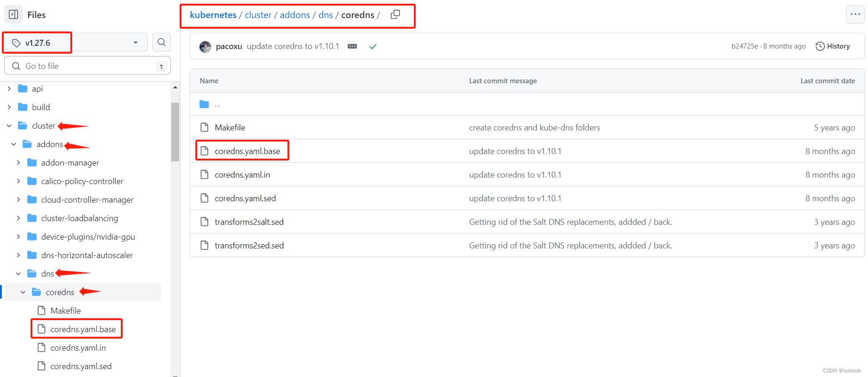
Task: Select coredns.yaml.base in the sidebar tree
Action: (83, 329)
